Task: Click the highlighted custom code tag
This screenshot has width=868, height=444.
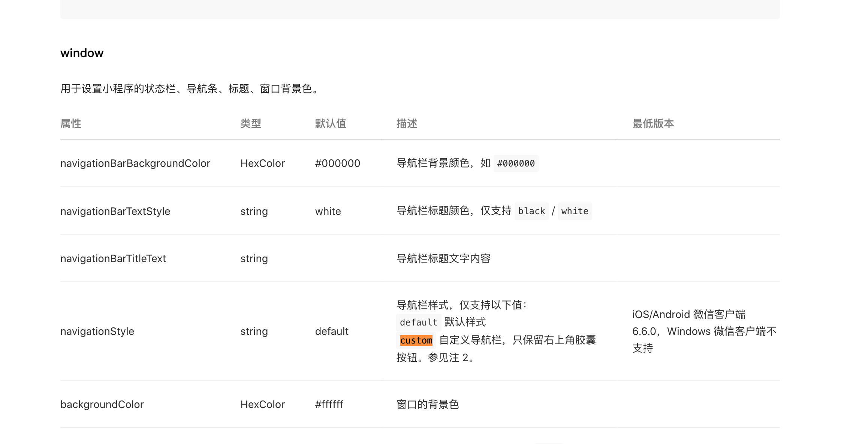Action: click(416, 340)
